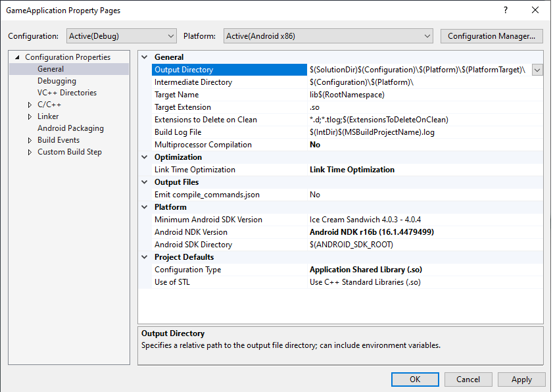Select VC++ Directories tree item
Screen dimensions: 553x392
point(66,93)
